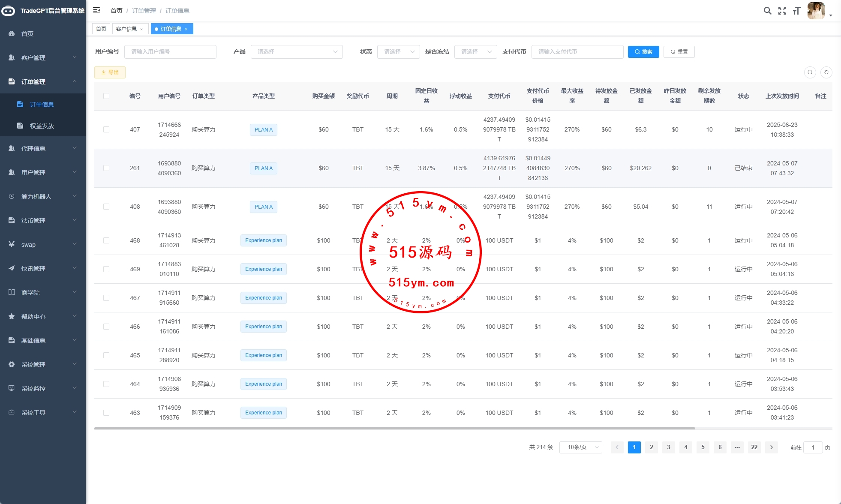Viewport: 841px width, 504px height.
Task: Open 权益发放 in the sidebar
Action: [x=42, y=126]
